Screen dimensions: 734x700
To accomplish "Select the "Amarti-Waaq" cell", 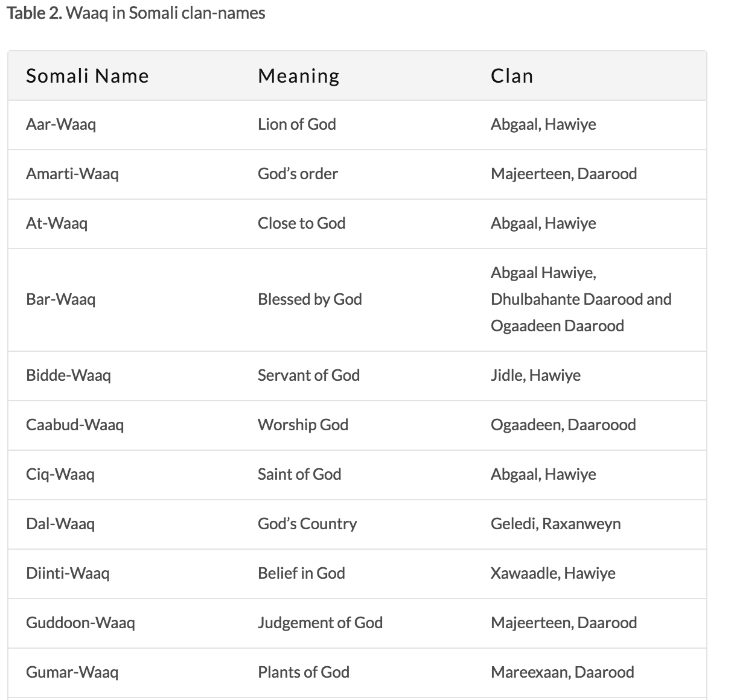I will click(x=72, y=174).
